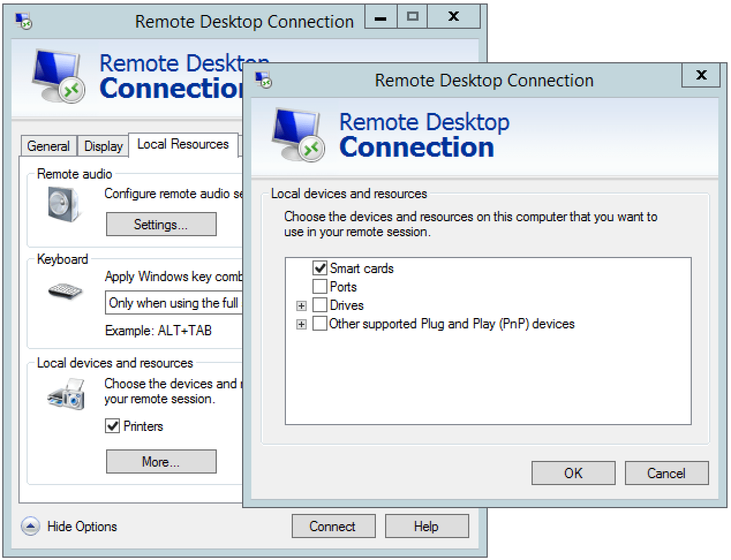Open the Windows key combinations dropdown
The image size is (731, 560).
pyautogui.click(x=174, y=303)
